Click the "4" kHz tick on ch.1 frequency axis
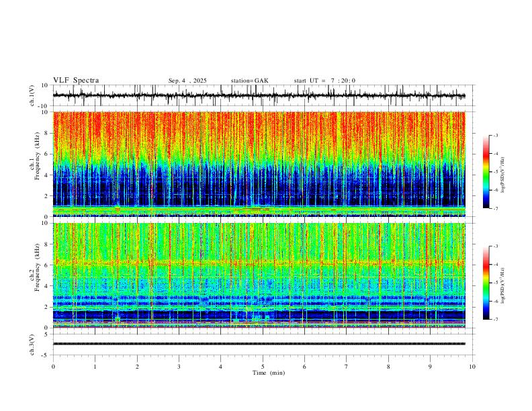The width and height of the screenshot is (532, 411). click(x=47, y=175)
